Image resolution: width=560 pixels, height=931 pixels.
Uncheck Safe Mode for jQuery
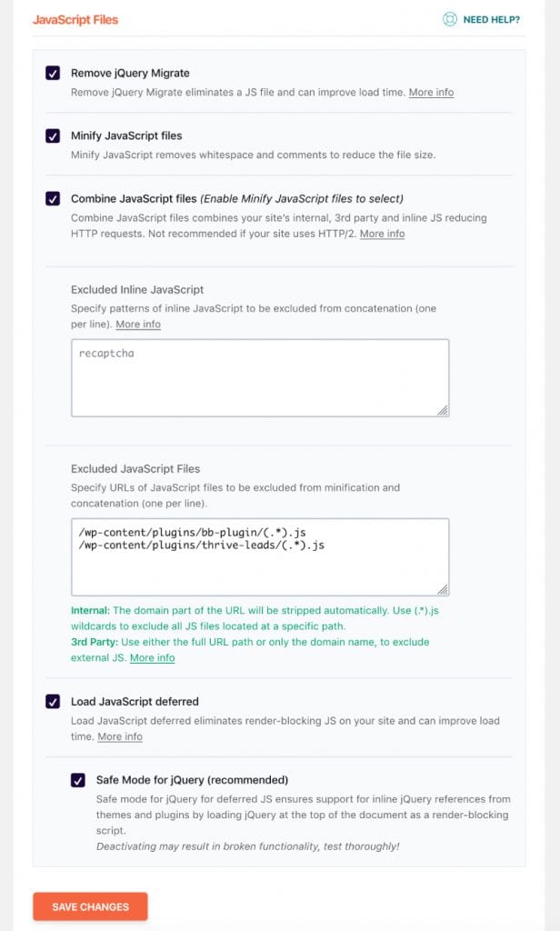click(x=78, y=779)
